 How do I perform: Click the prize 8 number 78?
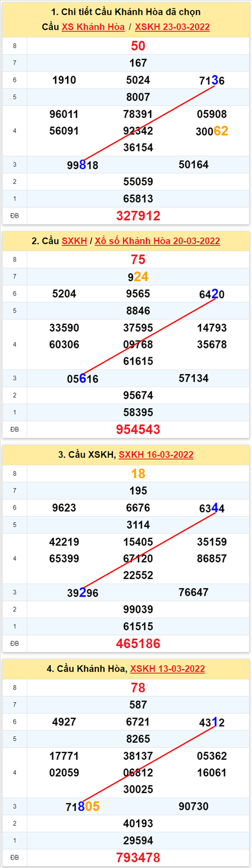point(138,687)
